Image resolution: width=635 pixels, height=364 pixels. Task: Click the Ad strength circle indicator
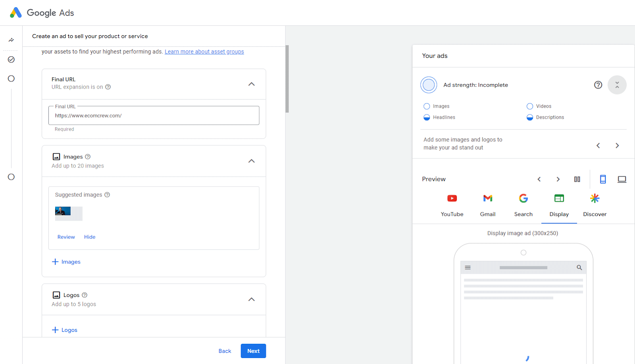429,85
